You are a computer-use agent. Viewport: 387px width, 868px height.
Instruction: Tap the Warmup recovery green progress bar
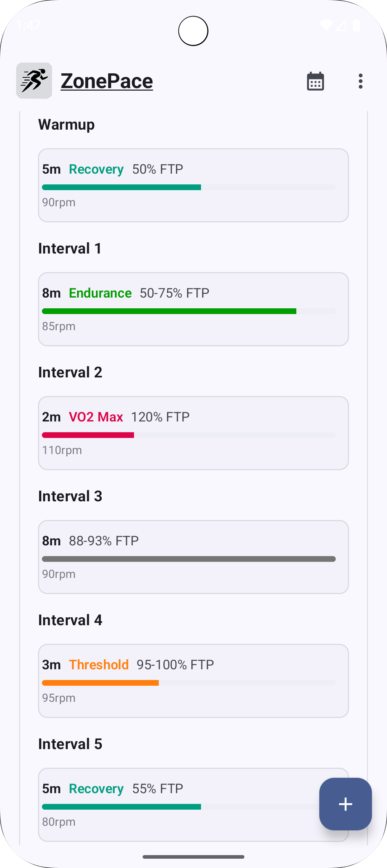(121, 187)
